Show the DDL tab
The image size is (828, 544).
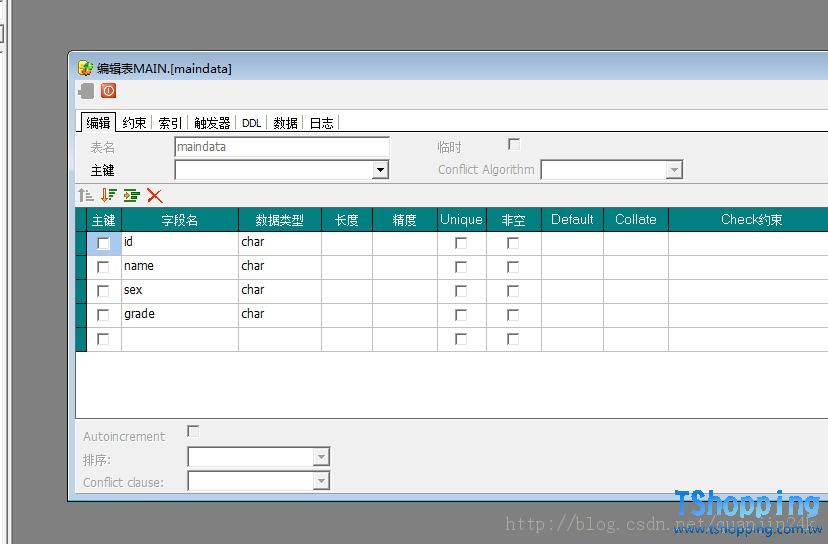pos(251,123)
